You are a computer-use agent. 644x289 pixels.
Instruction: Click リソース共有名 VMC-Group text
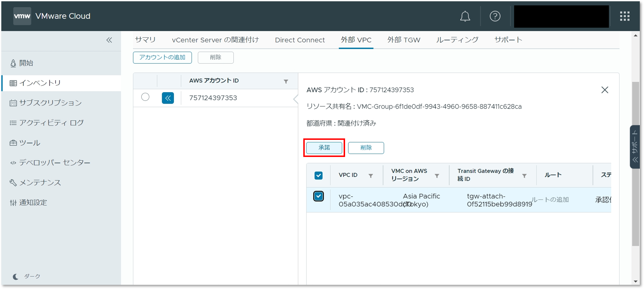coord(414,107)
